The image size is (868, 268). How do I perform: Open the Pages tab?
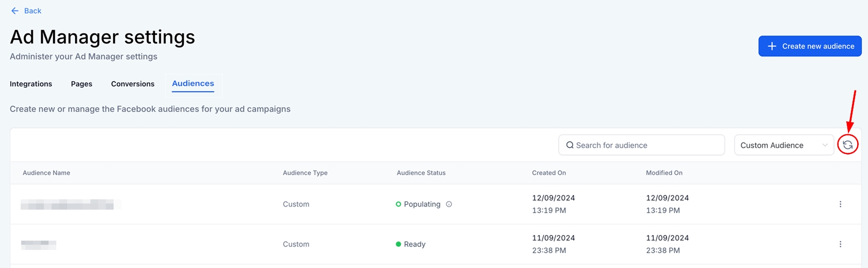(x=82, y=84)
